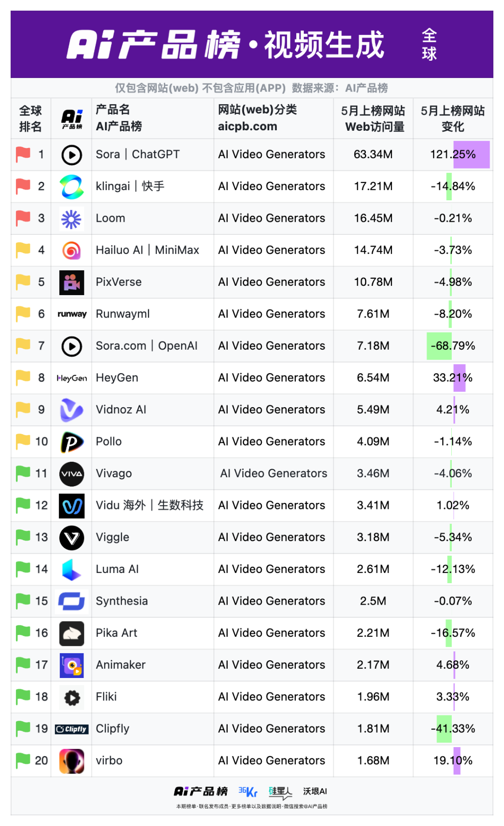Viewport: 504px width, 826px height.
Task: Click the Pika Art rabbit logo
Action: (72, 634)
